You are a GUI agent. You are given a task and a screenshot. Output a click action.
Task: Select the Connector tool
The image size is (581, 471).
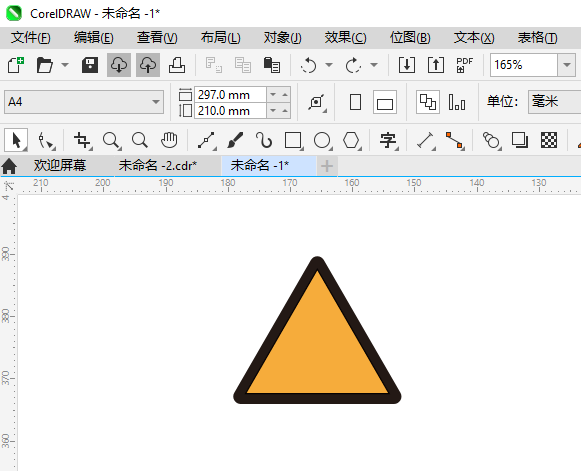tap(455, 141)
